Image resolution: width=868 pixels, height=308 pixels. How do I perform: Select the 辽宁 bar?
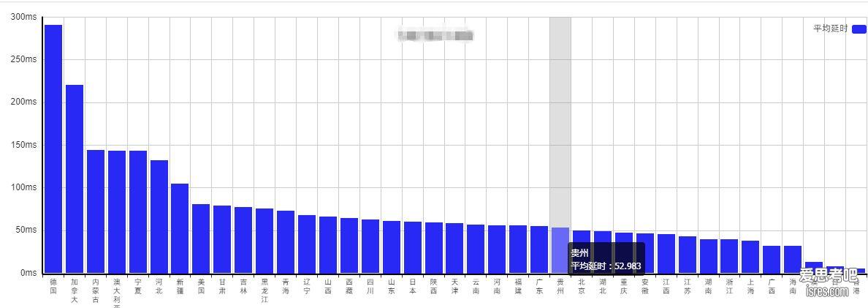(307, 244)
